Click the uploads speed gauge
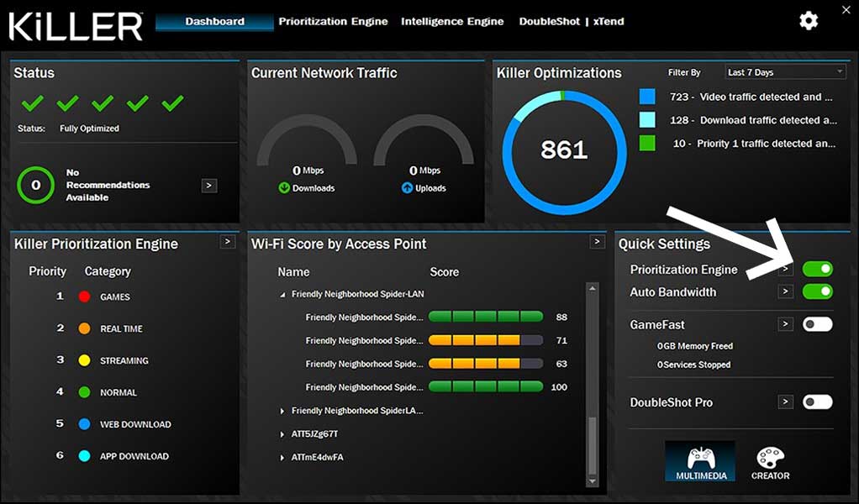The height and width of the screenshot is (504, 859). pos(424,140)
